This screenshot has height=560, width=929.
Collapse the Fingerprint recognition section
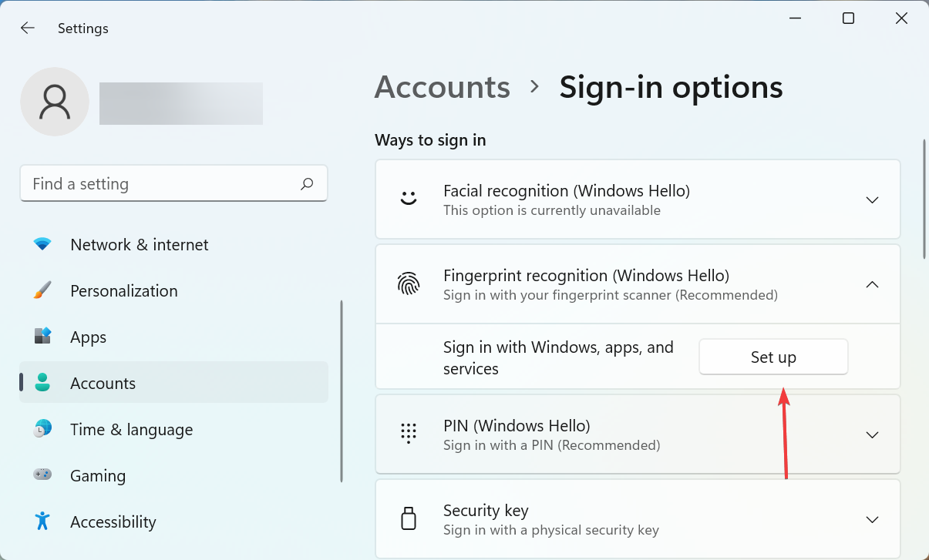coord(872,283)
